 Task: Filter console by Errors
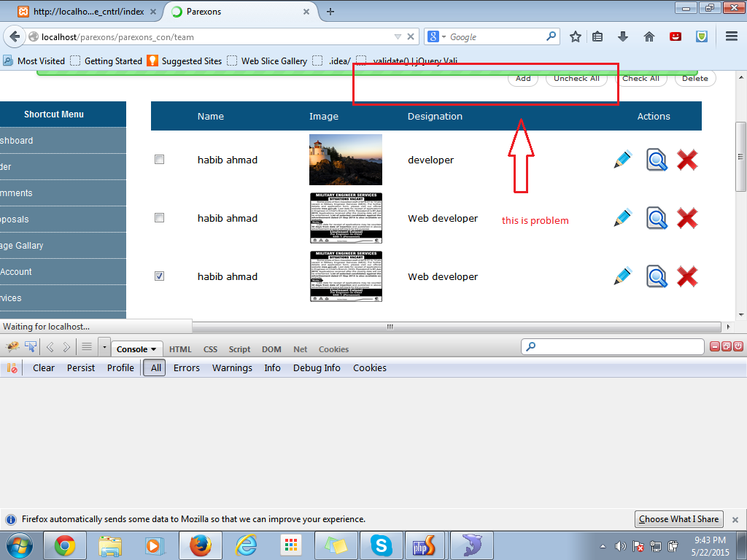[x=186, y=367]
